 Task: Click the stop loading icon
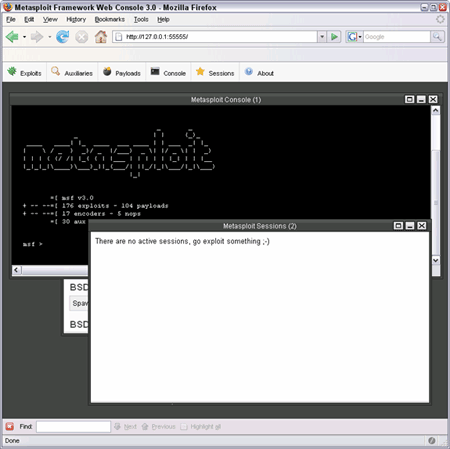(x=81, y=37)
